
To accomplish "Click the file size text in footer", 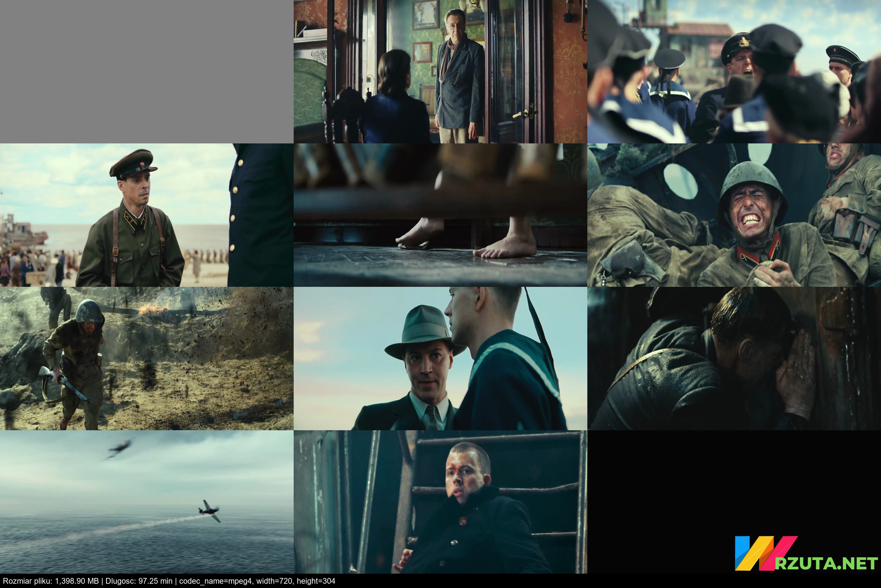I will [x=50, y=581].
